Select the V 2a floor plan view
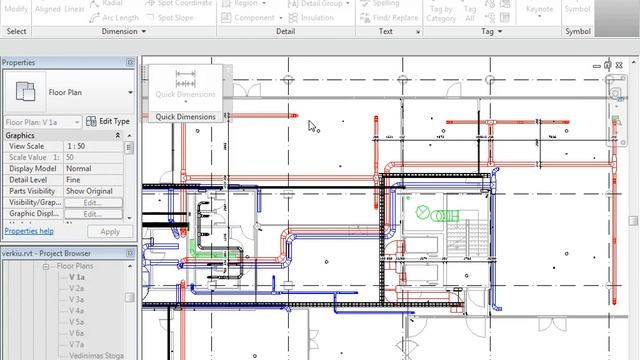Image resolution: width=640 pixels, height=360 pixels. coord(76,288)
